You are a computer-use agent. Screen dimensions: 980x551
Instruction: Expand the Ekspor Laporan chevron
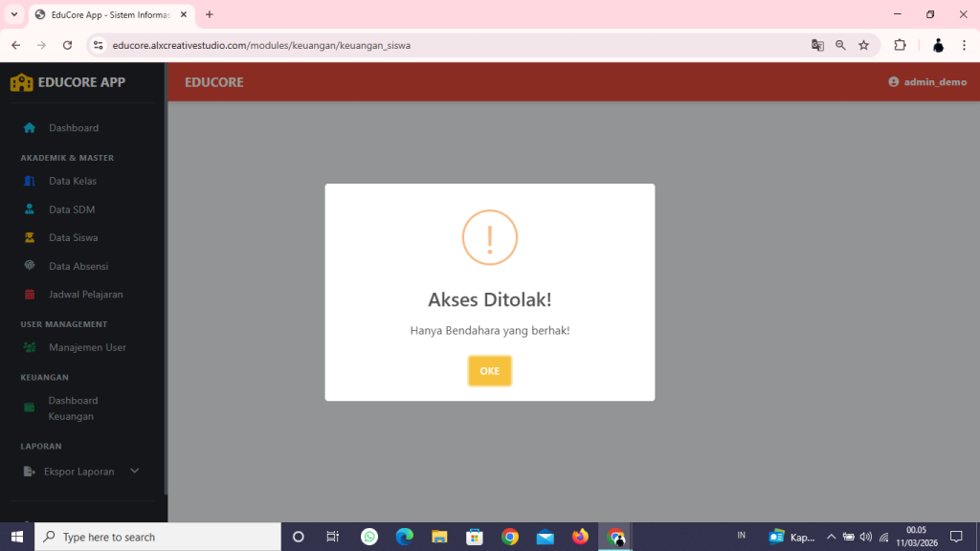coord(134,471)
